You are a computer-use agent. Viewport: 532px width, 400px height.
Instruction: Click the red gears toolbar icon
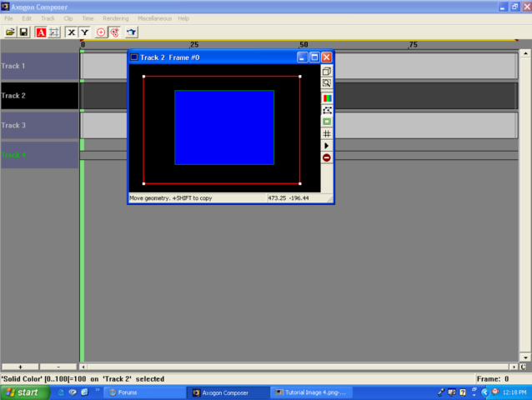coord(115,32)
